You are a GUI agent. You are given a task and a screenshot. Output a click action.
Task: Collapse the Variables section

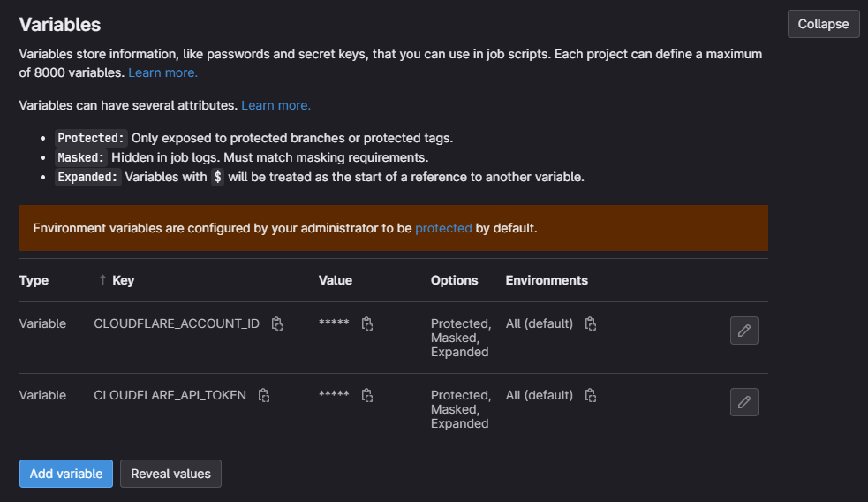[823, 24]
